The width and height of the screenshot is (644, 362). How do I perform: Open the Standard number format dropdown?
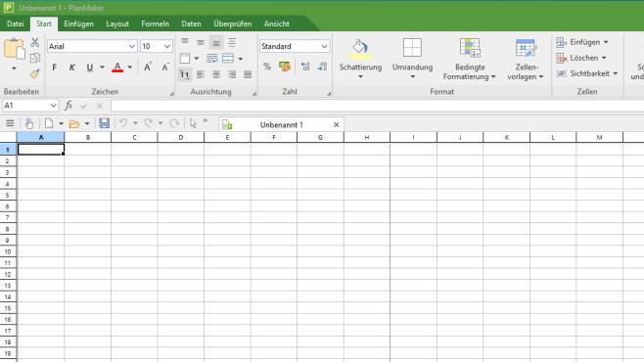coord(325,46)
